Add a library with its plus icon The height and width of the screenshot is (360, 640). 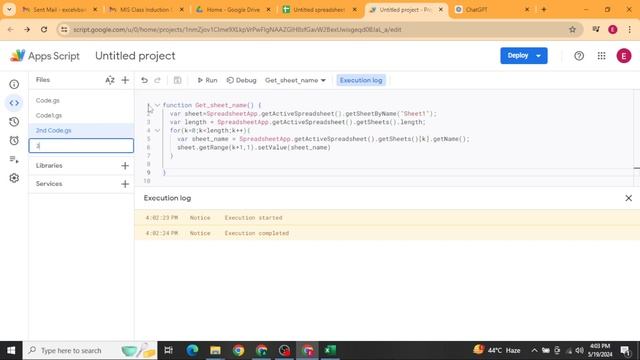[x=125, y=165]
